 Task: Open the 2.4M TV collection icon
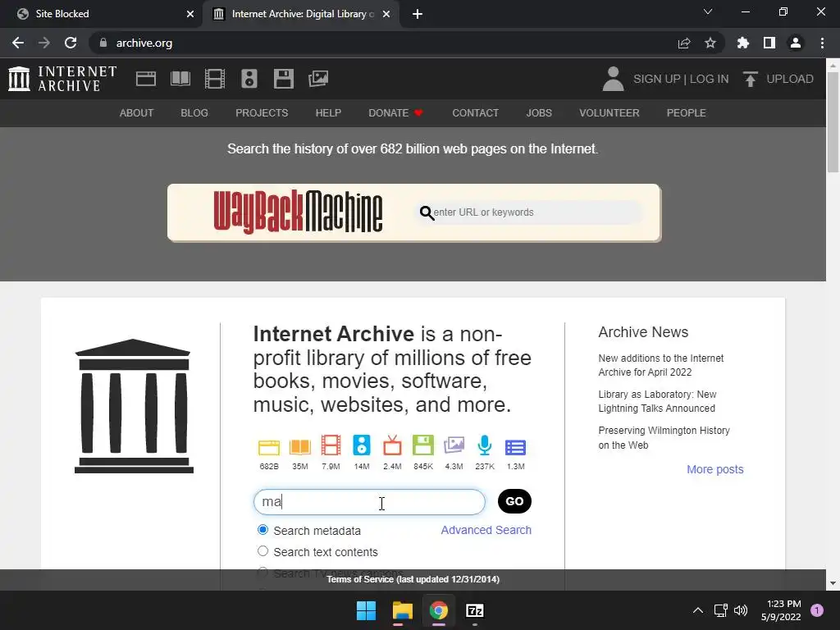tap(392, 445)
